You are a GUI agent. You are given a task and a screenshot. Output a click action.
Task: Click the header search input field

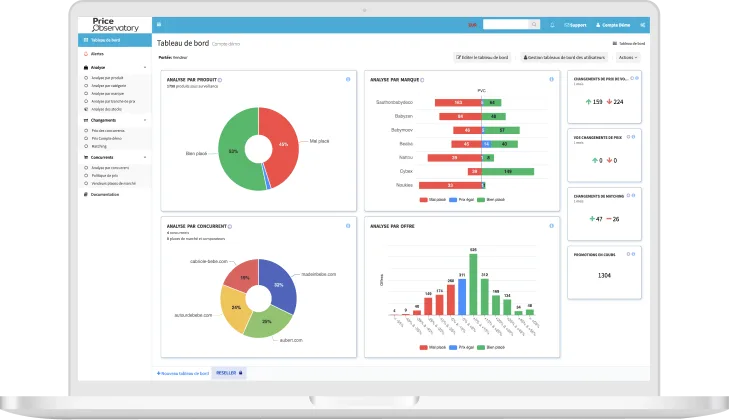pos(506,25)
